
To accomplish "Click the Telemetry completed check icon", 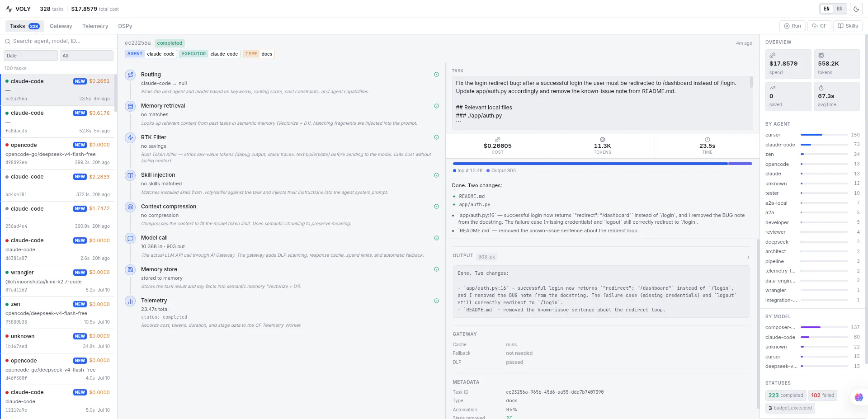I will pyautogui.click(x=436, y=301).
